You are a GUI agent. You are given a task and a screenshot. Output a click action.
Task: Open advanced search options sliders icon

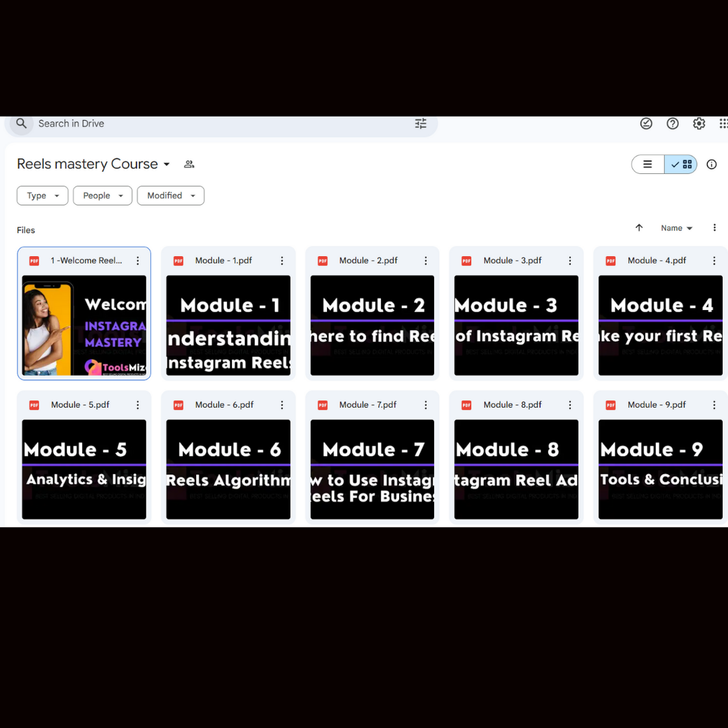[x=421, y=123]
